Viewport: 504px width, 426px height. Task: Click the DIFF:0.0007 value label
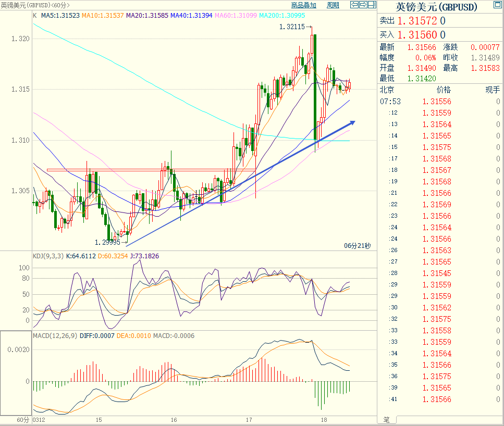[x=97, y=336]
